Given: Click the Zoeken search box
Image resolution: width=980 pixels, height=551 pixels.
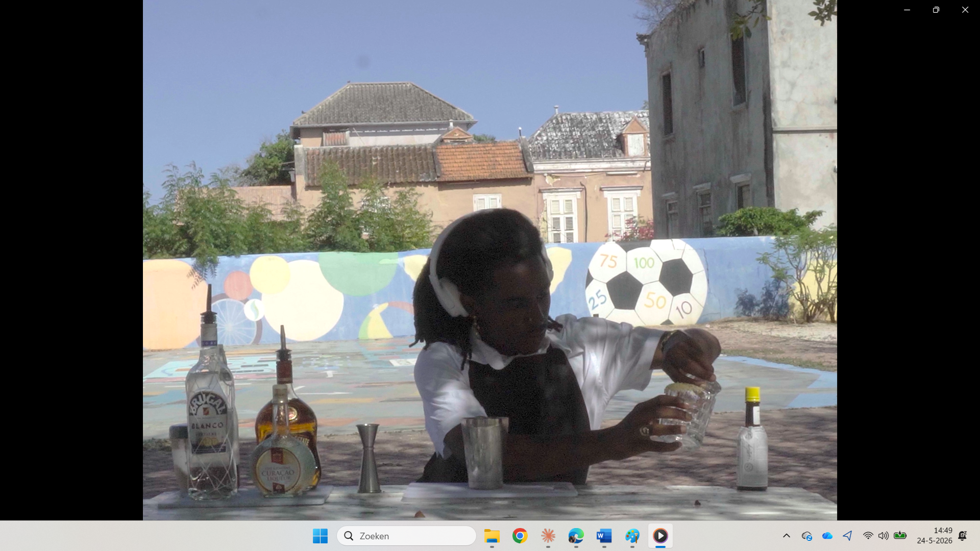Looking at the screenshot, I should (406, 536).
